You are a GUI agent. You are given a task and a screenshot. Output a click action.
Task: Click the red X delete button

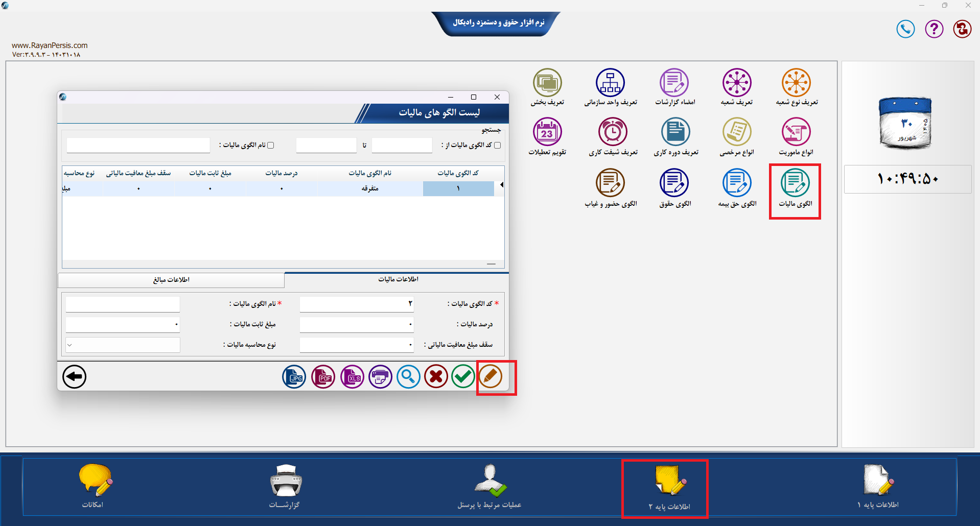[x=436, y=377]
